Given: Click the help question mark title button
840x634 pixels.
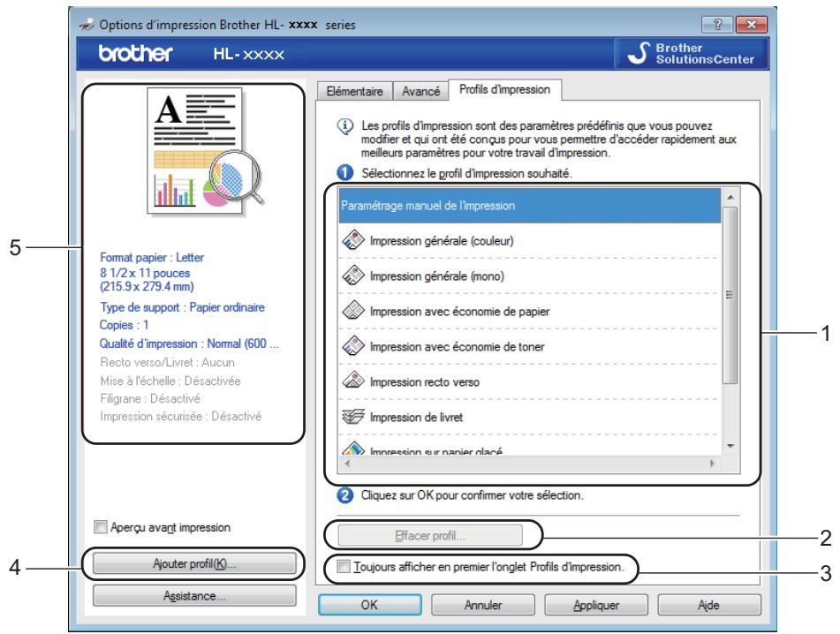Looking at the screenshot, I should [x=717, y=24].
